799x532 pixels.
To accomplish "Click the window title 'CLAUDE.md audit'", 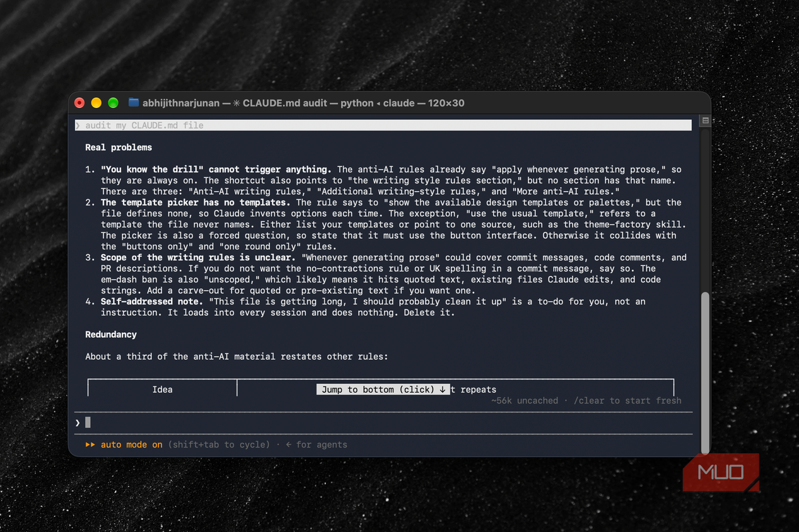I will click(x=285, y=103).
